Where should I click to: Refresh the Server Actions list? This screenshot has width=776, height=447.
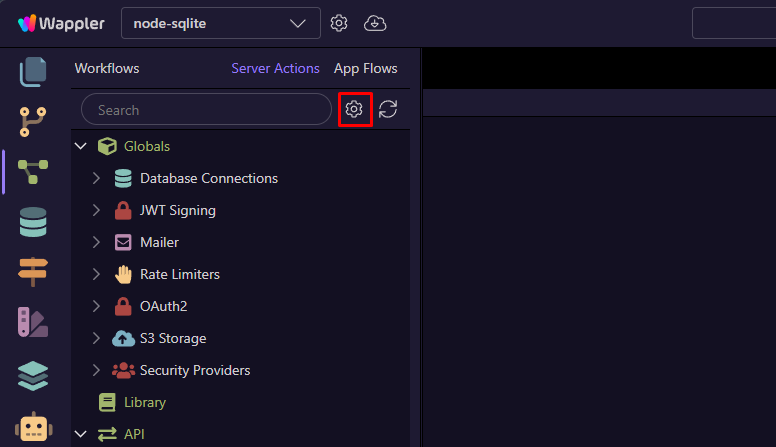point(388,110)
